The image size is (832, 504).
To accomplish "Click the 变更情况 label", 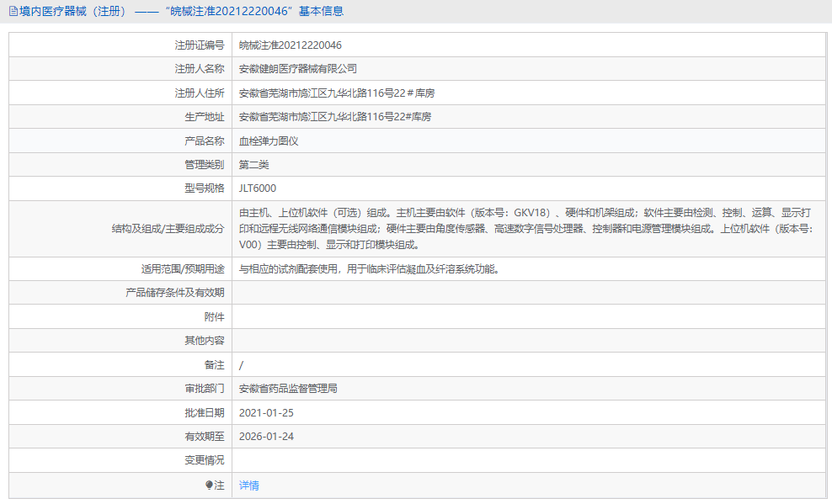I will [x=205, y=460].
